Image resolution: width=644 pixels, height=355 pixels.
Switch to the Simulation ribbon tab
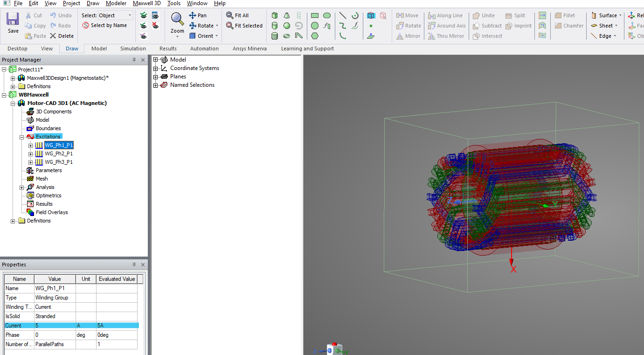click(x=133, y=49)
